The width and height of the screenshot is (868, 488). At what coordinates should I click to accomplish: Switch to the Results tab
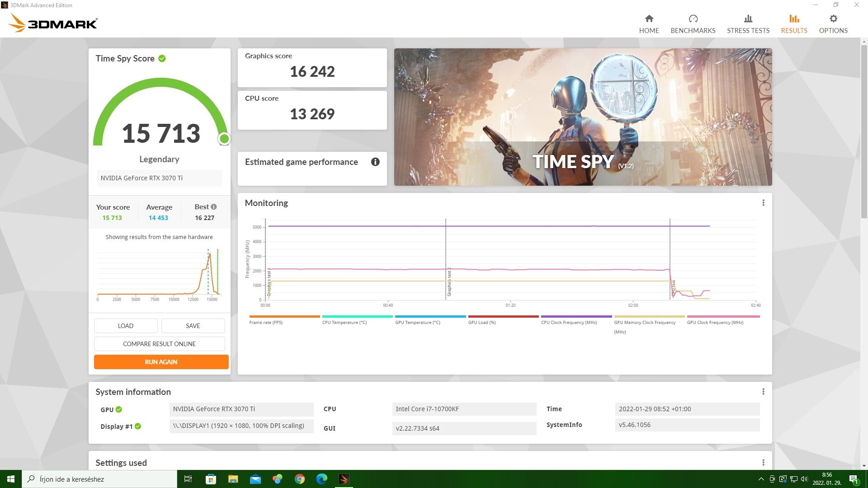point(794,23)
